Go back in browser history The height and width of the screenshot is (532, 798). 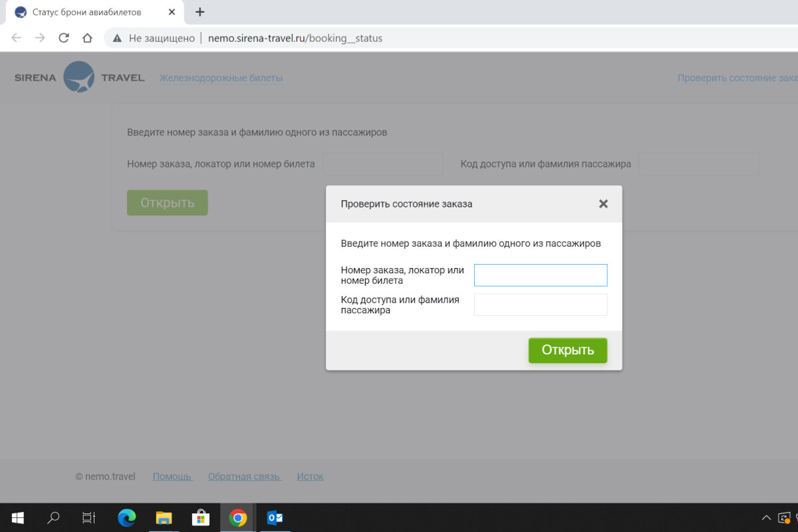(x=17, y=38)
